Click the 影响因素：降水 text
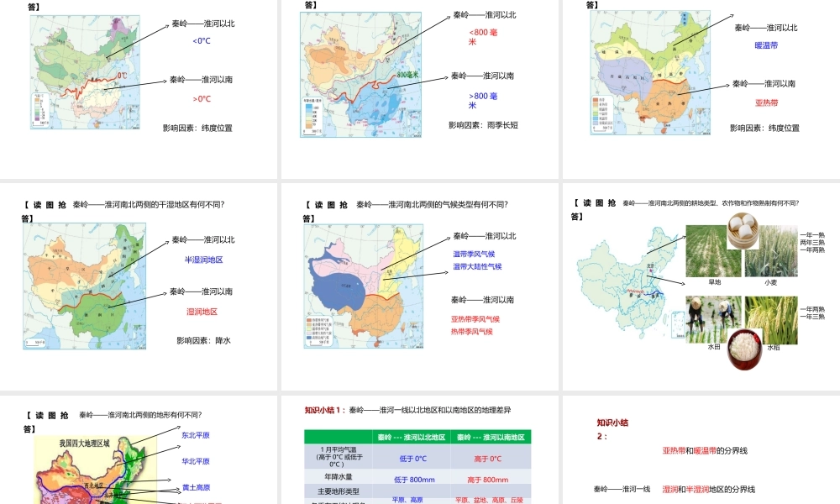 coord(203,341)
